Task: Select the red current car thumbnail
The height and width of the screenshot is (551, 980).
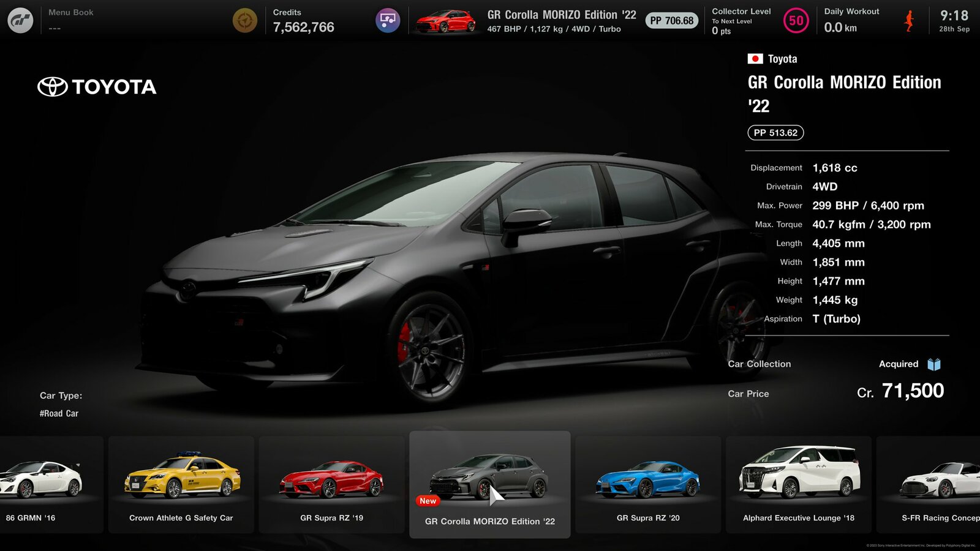Action: coord(446,21)
